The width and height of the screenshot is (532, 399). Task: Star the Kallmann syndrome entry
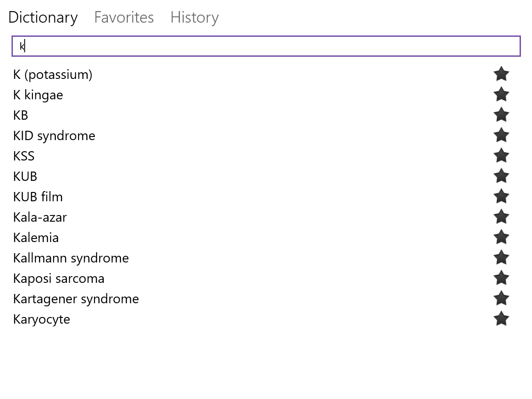501,258
